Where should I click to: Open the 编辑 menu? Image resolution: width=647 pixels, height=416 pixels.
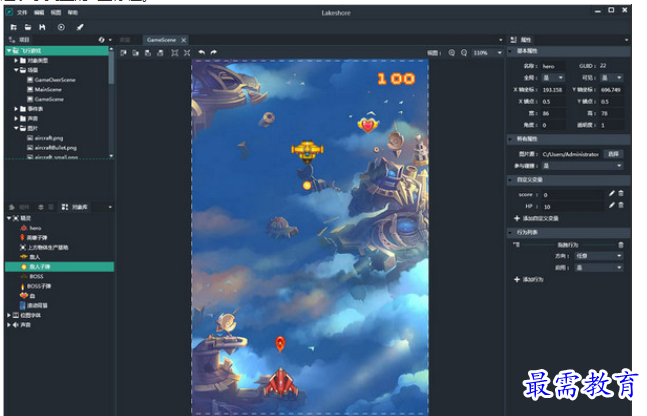[39, 12]
